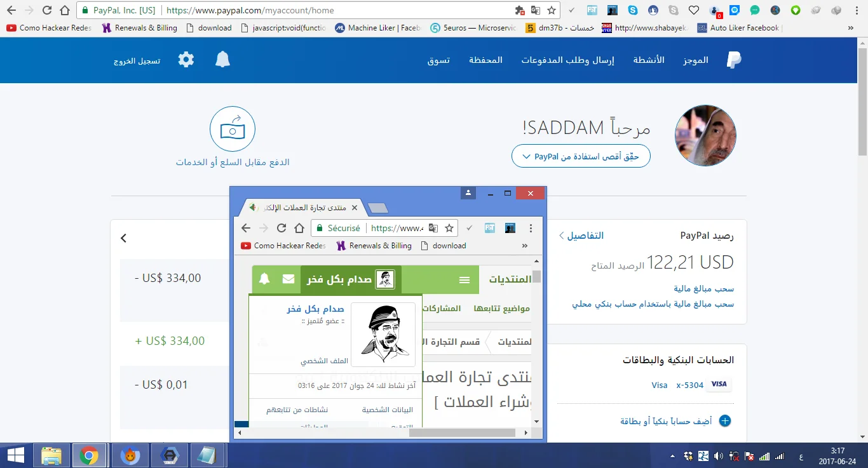Reload the page in the small popup window

tap(281, 228)
